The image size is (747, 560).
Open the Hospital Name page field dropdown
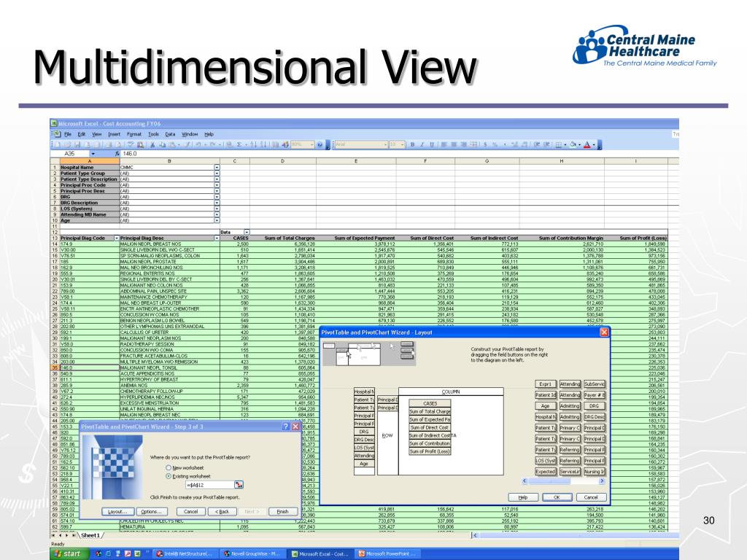click(217, 168)
